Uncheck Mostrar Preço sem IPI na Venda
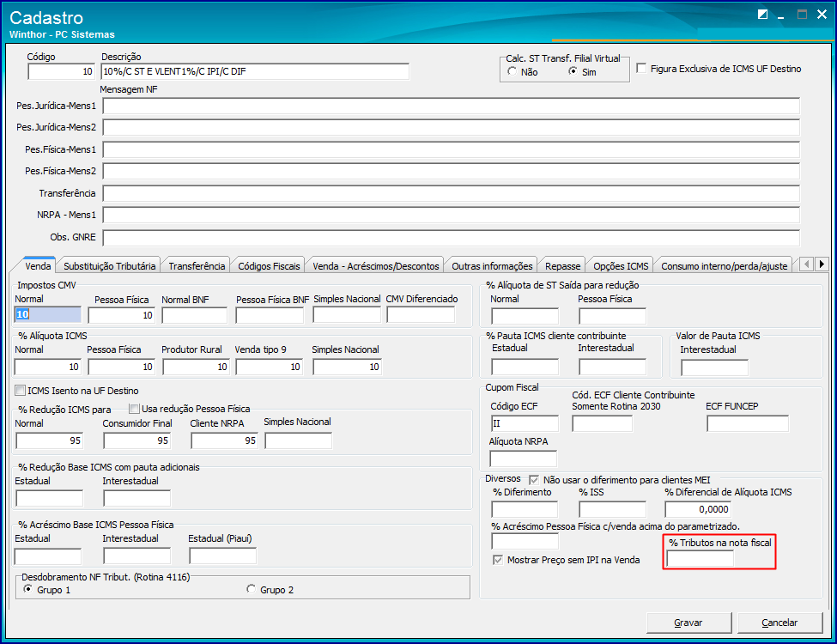The image size is (837, 644). pos(498,560)
